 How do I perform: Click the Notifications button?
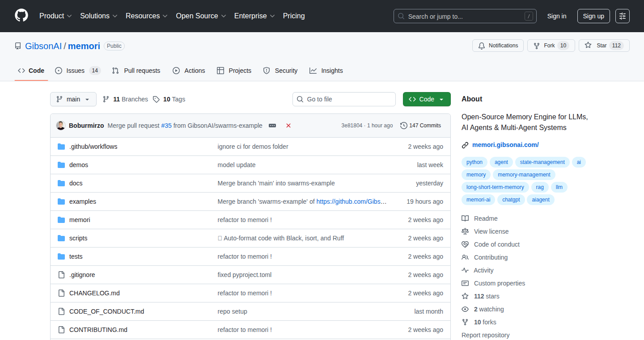498,46
